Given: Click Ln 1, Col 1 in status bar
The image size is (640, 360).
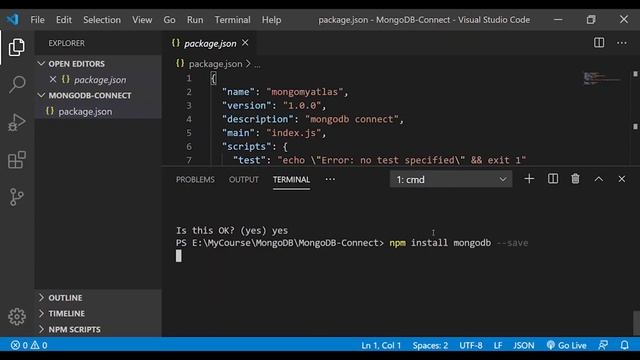Looking at the screenshot, I should 381,345.
